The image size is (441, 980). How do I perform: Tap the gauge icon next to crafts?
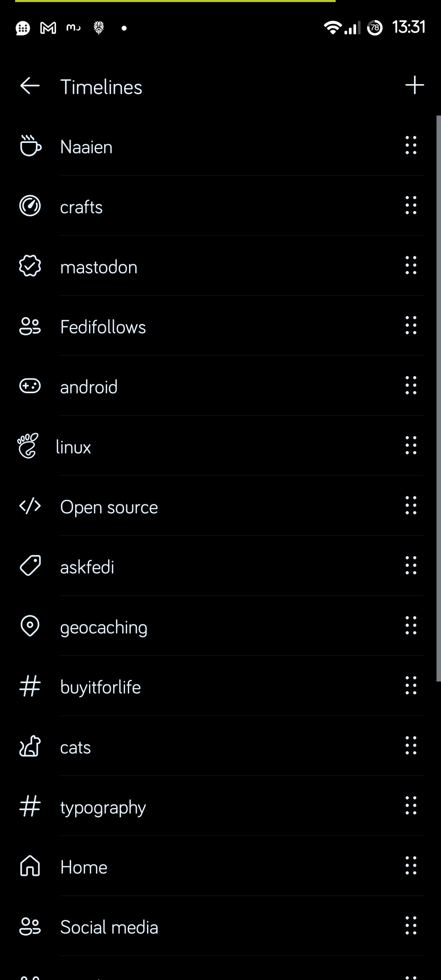click(x=30, y=206)
